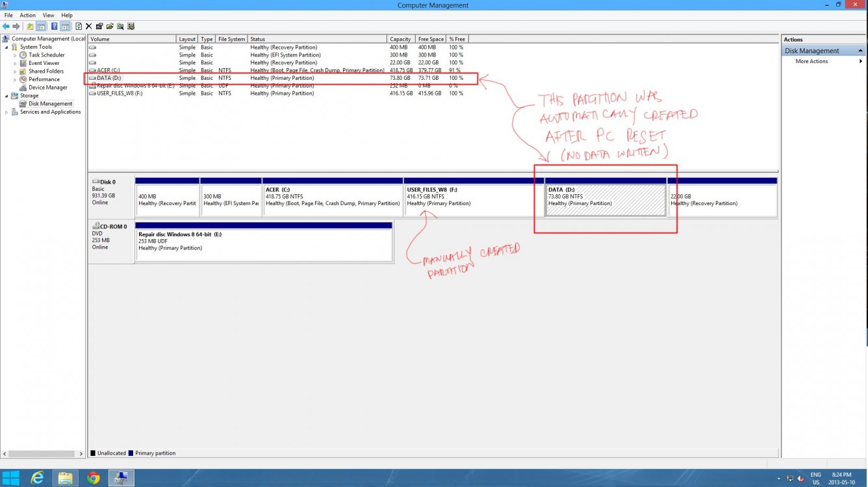
Task: Click the Properties toolbar icon
Action: click(99, 27)
